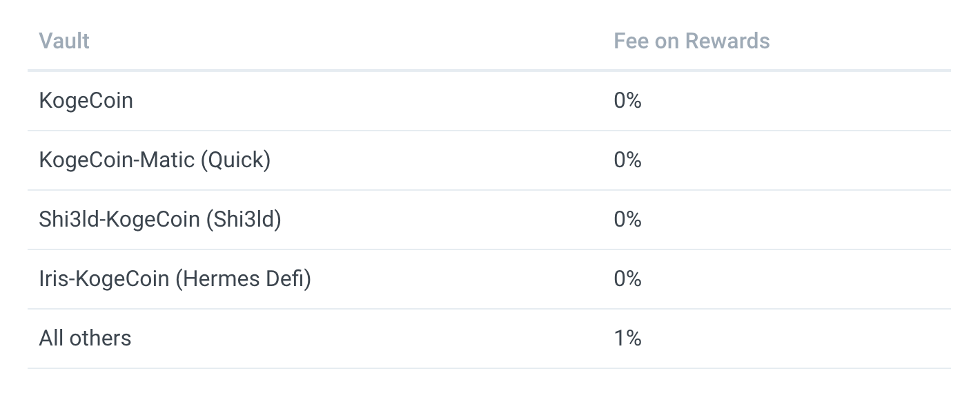Select the Shi3ld-KogeCoin (Shi3ld) vault name

pyautogui.click(x=160, y=220)
